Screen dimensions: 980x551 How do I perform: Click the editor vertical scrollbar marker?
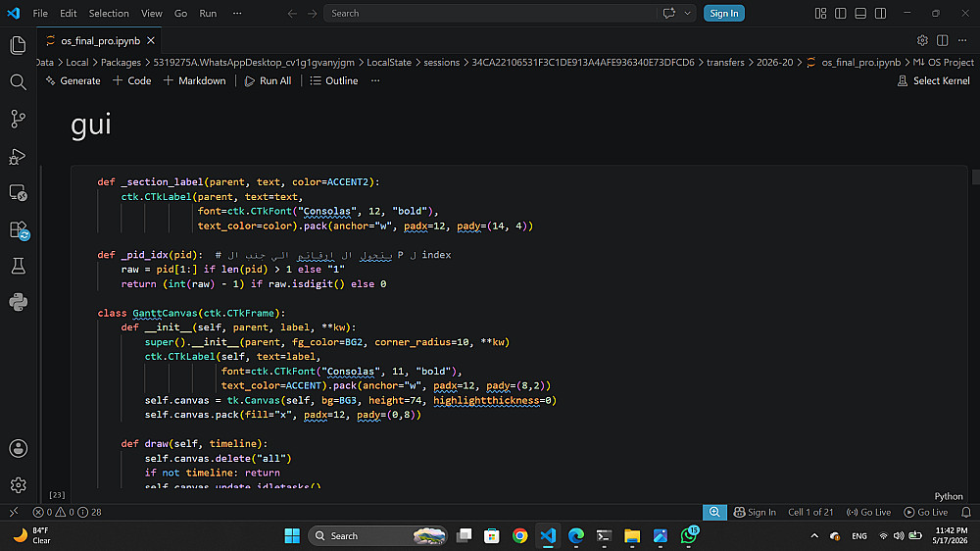click(x=976, y=177)
